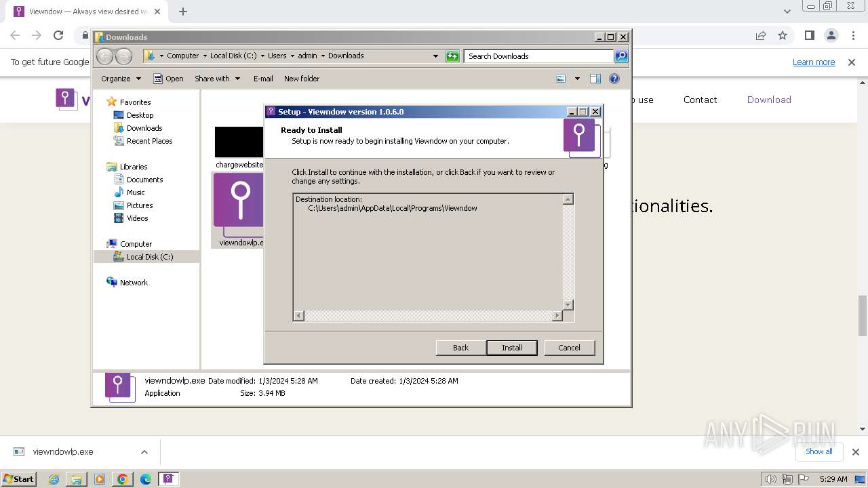Open Chrome tab search chevron
Image resolution: width=868 pixels, height=488 pixels.
787,12
